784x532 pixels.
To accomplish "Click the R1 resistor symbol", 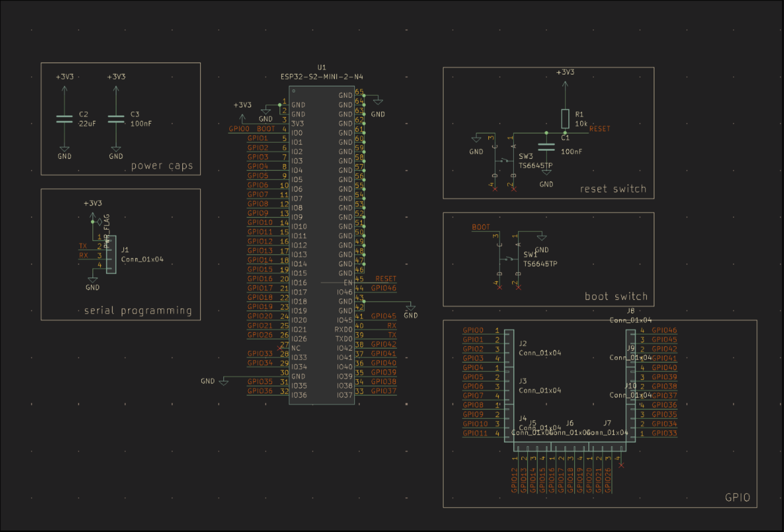I will [565, 118].
